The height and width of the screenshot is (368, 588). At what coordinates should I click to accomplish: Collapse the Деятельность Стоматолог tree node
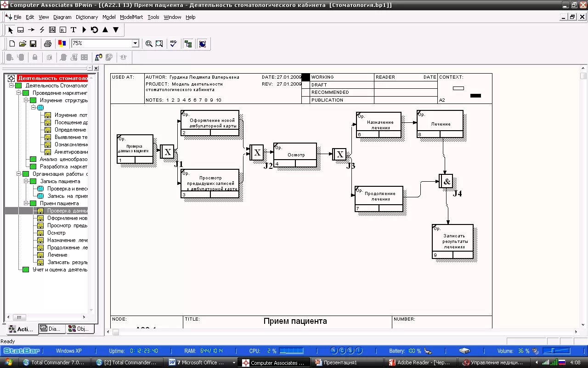[11, 86]
